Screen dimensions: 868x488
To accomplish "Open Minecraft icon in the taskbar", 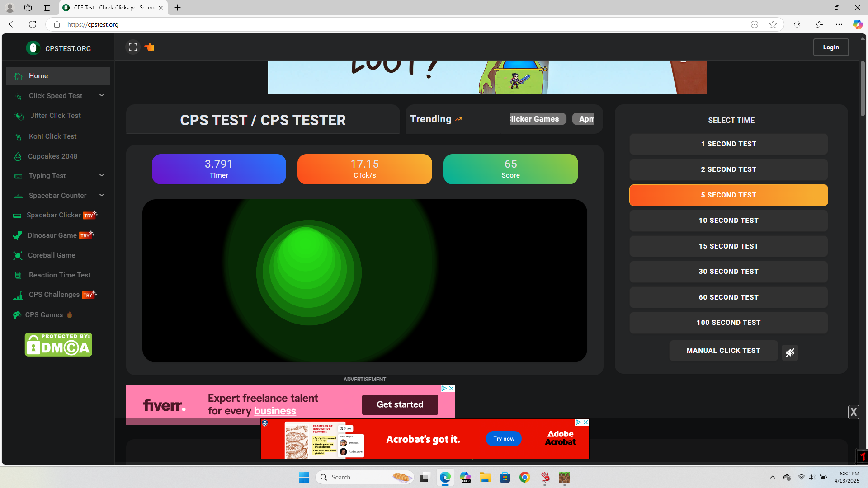I will (x=564, y=477).
